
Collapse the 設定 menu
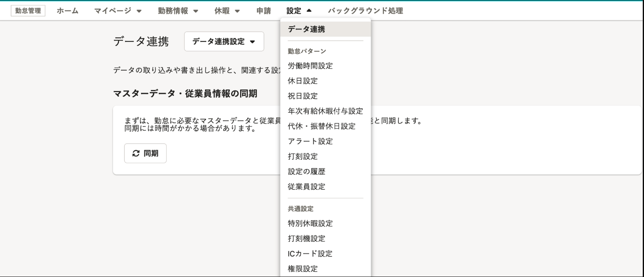[x=298, y=10]
